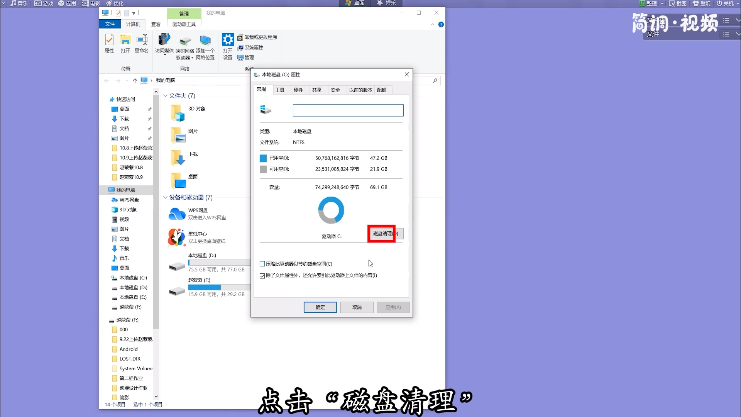Image resolution: width=741 pixels, height=417 pixels.
Task: Collapse the Folders group header
Action: (164, 95)
